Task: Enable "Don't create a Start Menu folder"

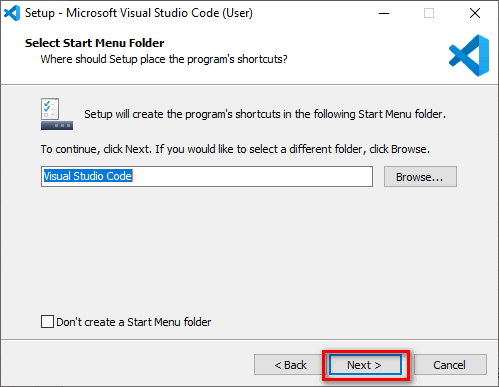Action: (47, 322)
